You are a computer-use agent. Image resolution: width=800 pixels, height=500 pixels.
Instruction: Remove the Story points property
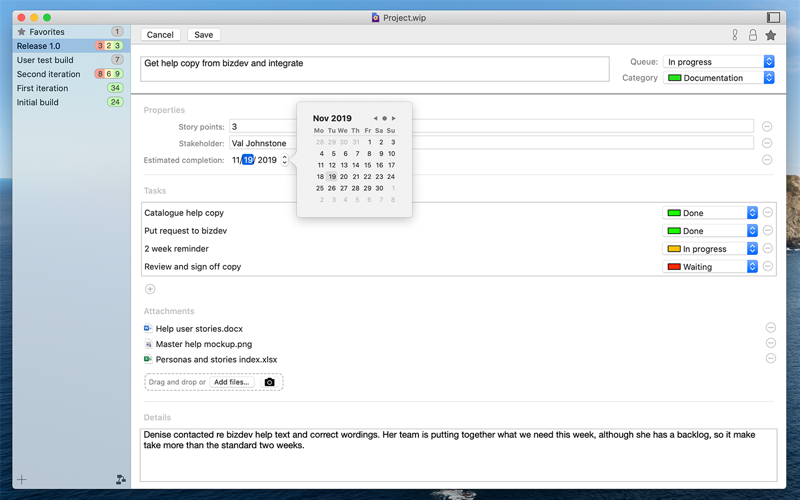point(767,127)
